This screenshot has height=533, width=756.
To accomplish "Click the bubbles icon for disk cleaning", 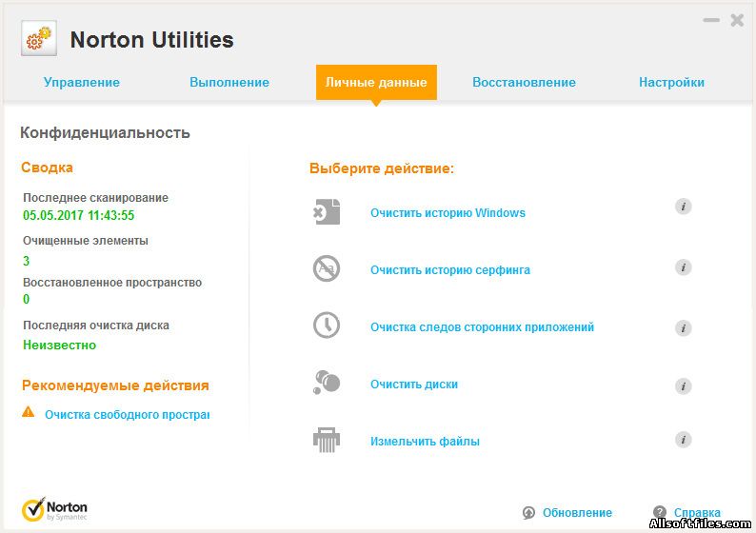I will click(327, 384).
